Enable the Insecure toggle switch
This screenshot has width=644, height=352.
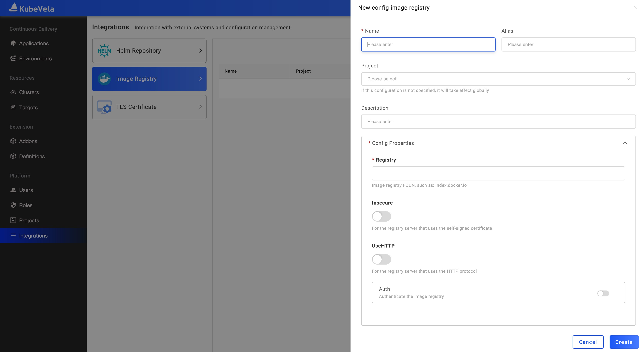(x=381, y=216)
